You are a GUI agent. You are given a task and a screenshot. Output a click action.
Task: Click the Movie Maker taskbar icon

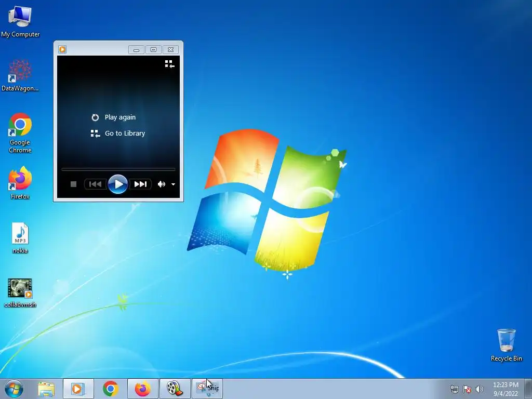click(x=175, y=389)
